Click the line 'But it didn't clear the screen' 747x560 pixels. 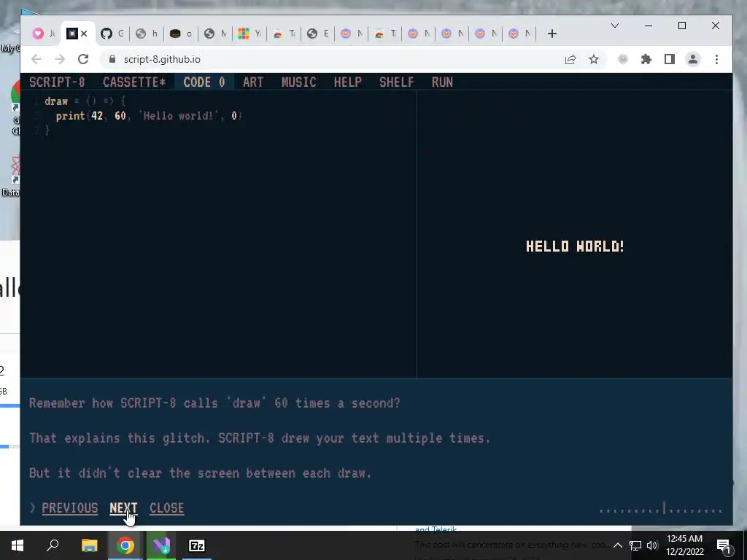pyautogui.click(x=200, y=472)
